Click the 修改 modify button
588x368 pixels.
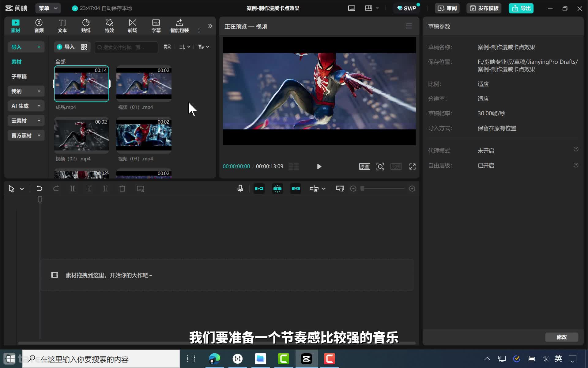(562, 337)
